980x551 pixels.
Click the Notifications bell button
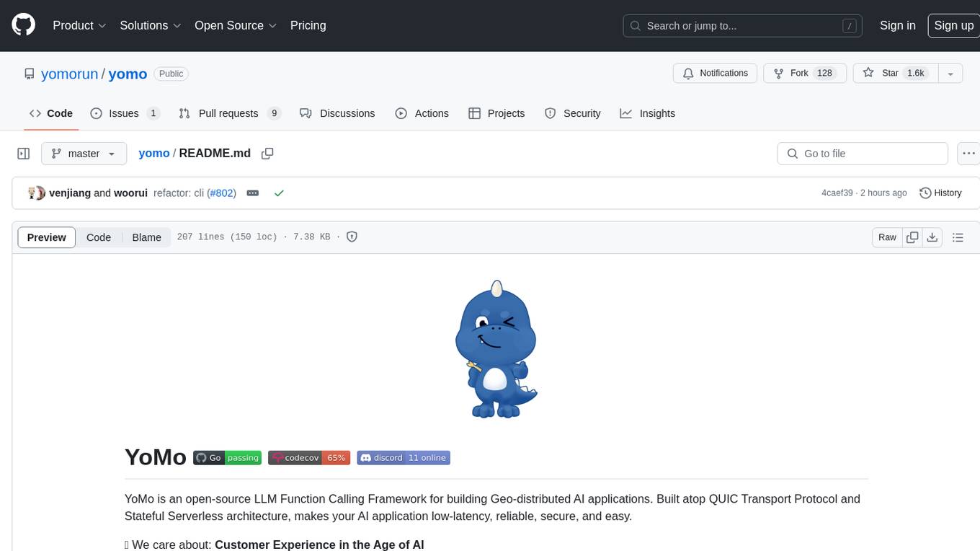716,73
